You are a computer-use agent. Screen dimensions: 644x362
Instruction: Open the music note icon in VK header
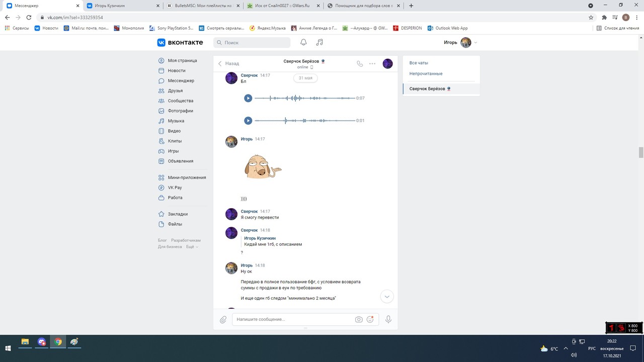pos(319,42)
